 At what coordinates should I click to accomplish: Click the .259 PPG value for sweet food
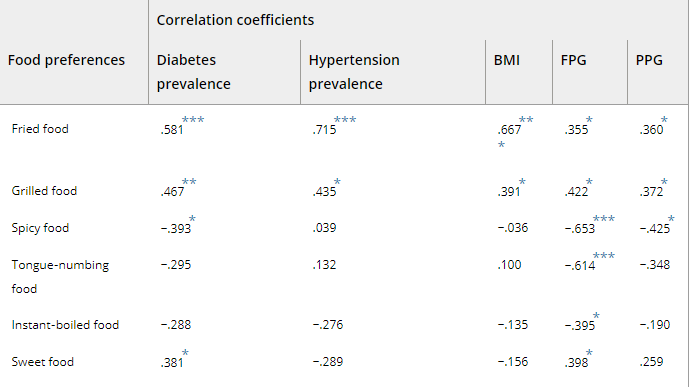[651, 361]
